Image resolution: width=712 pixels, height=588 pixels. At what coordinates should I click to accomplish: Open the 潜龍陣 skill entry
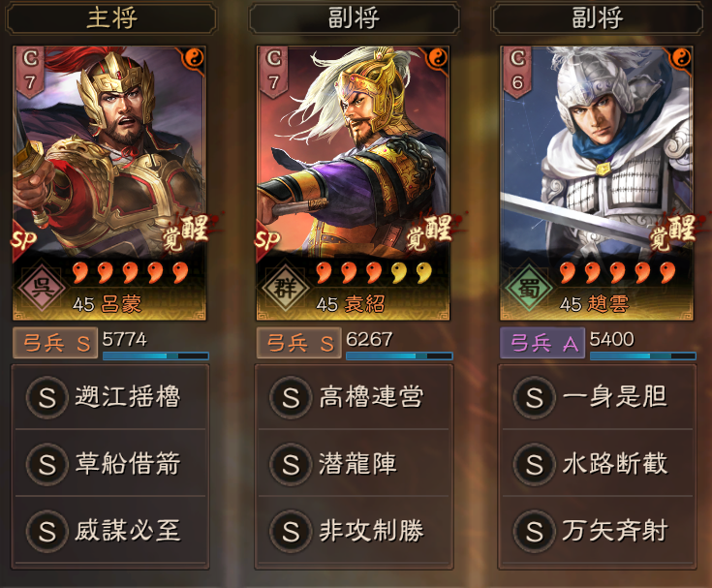[355, 464]
